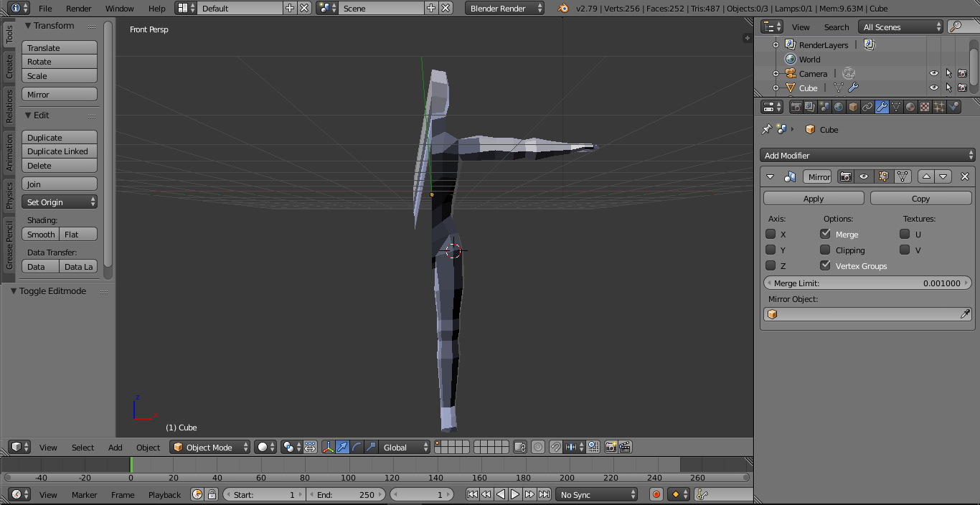Image resolution: width=980 pixels, height=505 pixels.
Task: Open the Render menu in the top bar
Action: point(78,9)
